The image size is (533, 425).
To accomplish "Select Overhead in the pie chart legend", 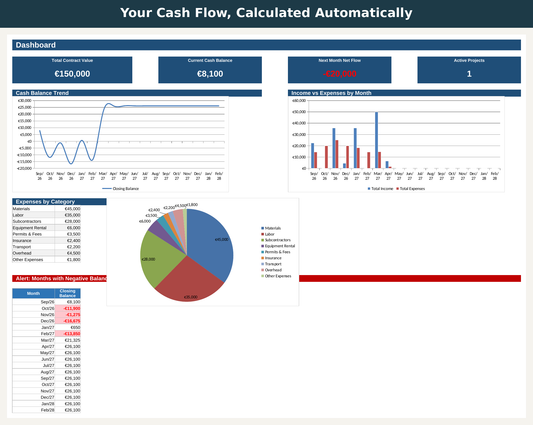I will coord(271,270).
